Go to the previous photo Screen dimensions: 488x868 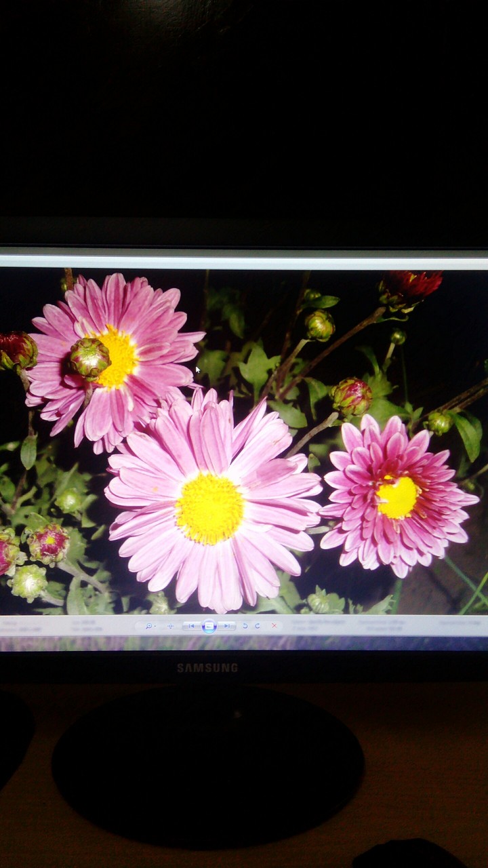[192, 626]
